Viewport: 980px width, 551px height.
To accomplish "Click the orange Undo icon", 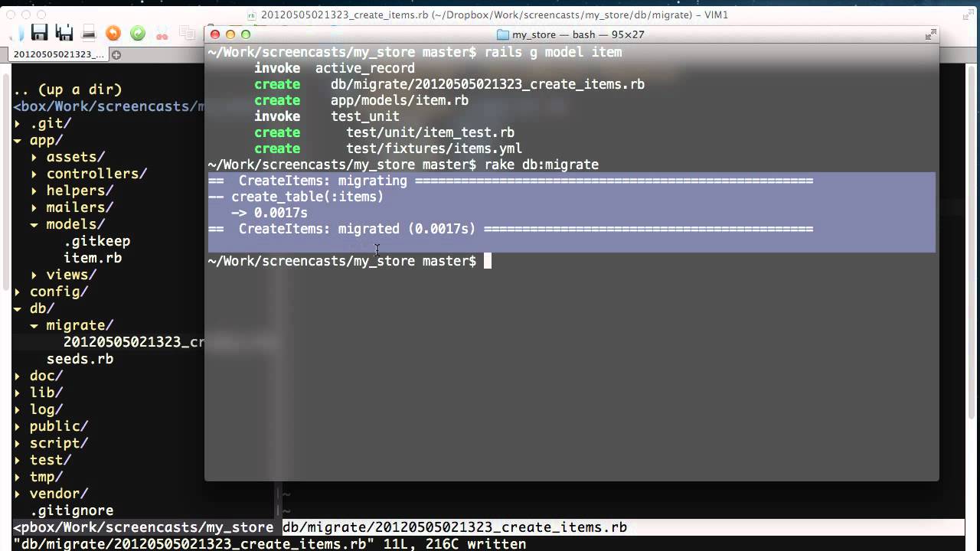I will point(113,33).
